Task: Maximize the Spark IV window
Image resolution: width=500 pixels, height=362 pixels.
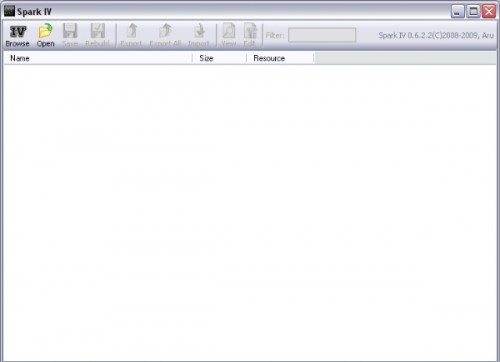Action: (x=473, y=12)
